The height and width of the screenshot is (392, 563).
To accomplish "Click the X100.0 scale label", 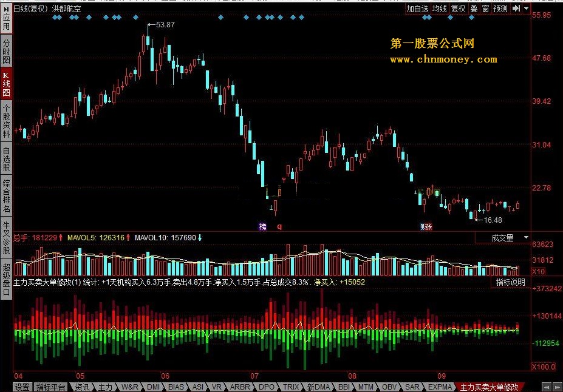I will pyautogui.click(x=543, y=367).
